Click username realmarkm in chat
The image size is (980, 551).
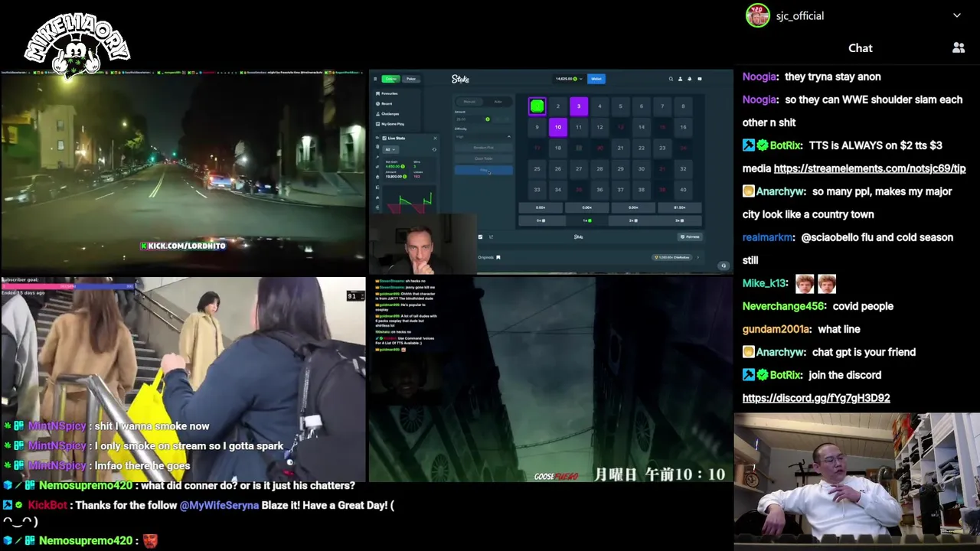coord(768,237)
